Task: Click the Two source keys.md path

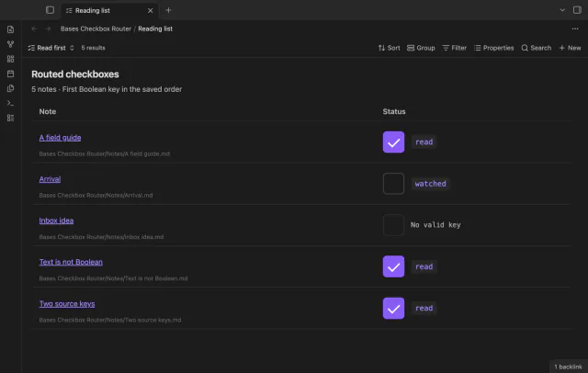Action: (110, 320)
